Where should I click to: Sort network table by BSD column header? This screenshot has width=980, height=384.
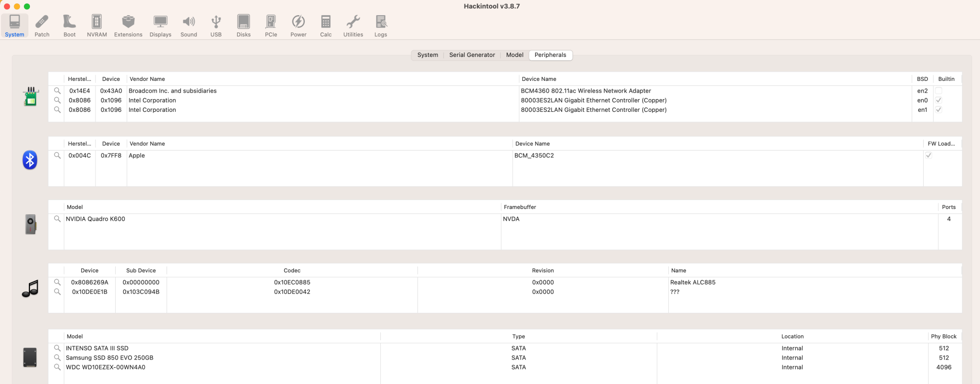point(922,79)
